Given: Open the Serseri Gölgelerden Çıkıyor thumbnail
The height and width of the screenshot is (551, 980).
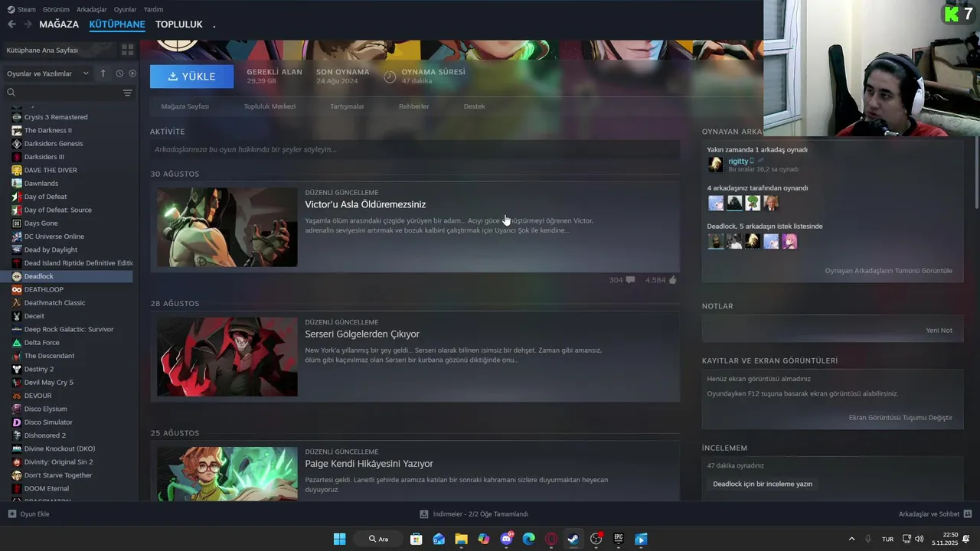Looking at the screenshot, I should point(227,357).
